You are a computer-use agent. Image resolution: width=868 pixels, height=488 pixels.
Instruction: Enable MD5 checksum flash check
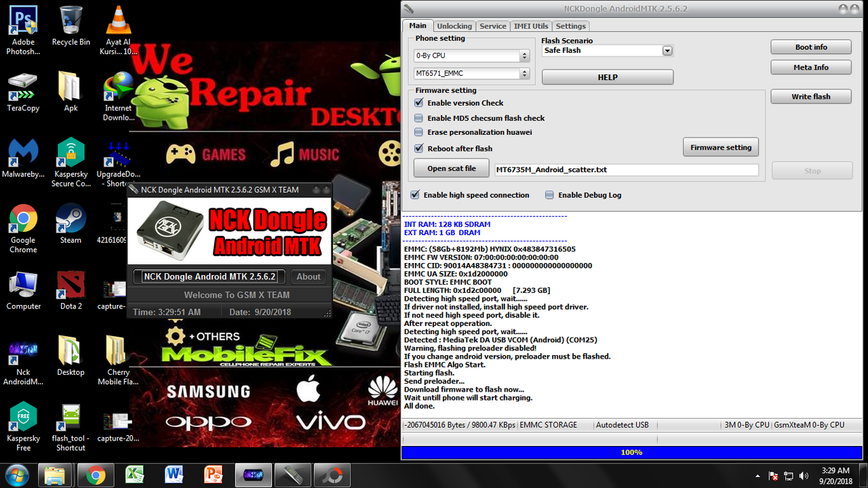click(418, 118)
